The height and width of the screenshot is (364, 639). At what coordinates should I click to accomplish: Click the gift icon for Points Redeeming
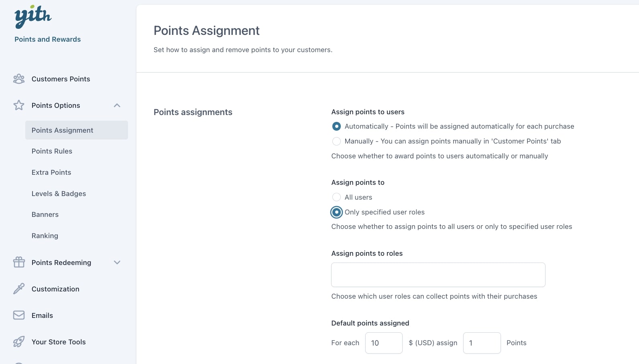pos(19,262)
